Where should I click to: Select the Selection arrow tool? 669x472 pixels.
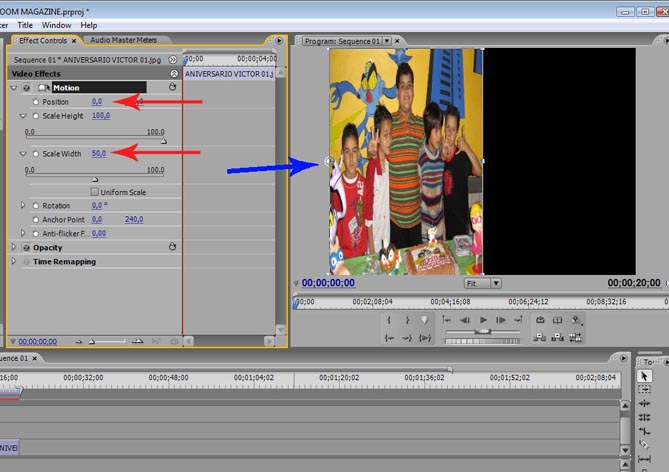pyautogui.click(x=644, y=377)
